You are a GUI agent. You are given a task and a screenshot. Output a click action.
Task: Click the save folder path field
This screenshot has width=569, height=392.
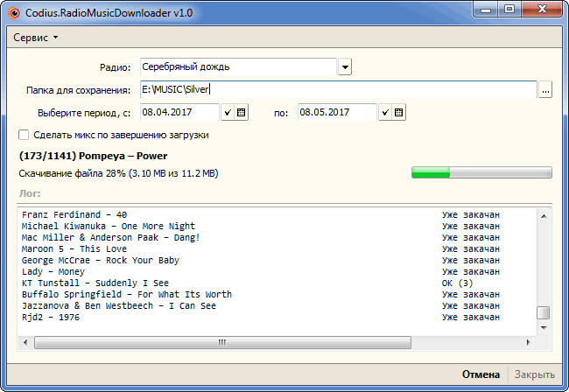point(337,90)
